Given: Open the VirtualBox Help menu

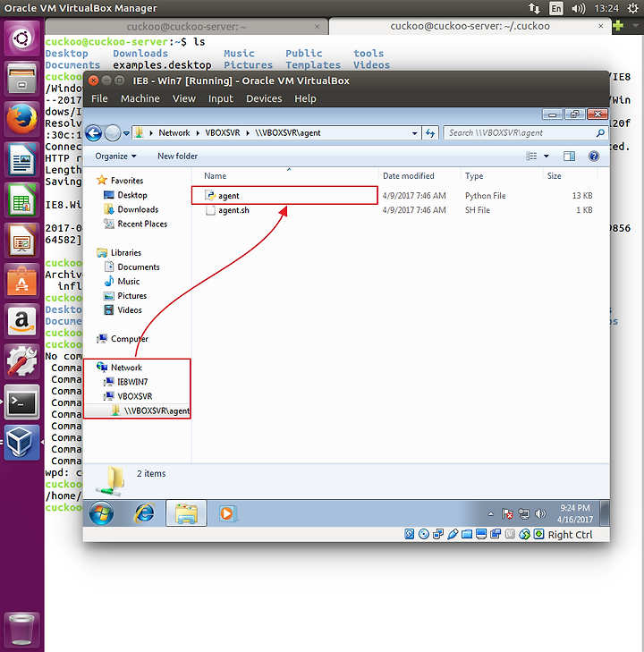Looking at the screenshot, I should coord(305,98).
